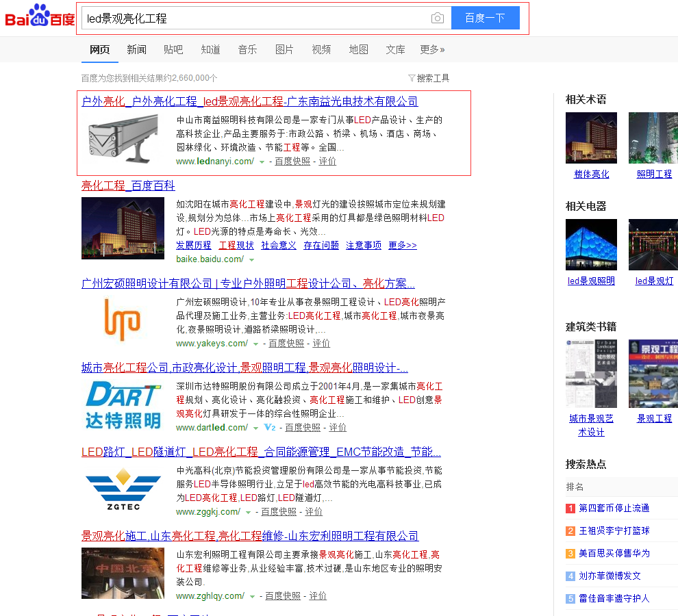Click the V2 verification badge icon
The width and height of the screenshot is (678, 616).
coord(270,428)
